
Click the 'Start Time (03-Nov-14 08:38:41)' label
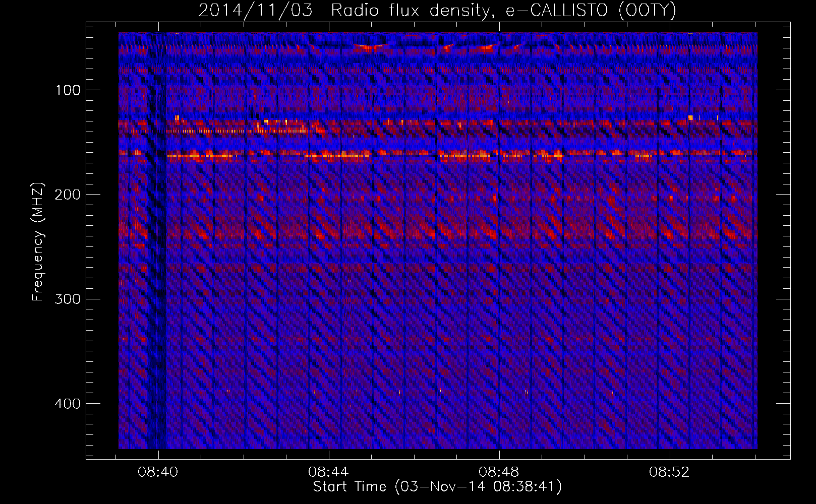coord(437,487)
